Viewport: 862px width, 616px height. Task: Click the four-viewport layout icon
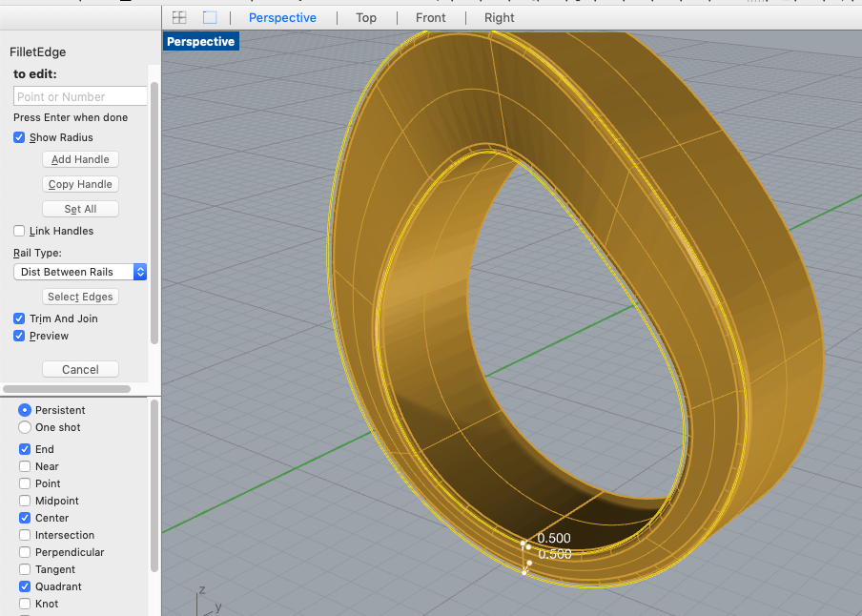pyautogui.click(x=178, y=17)
